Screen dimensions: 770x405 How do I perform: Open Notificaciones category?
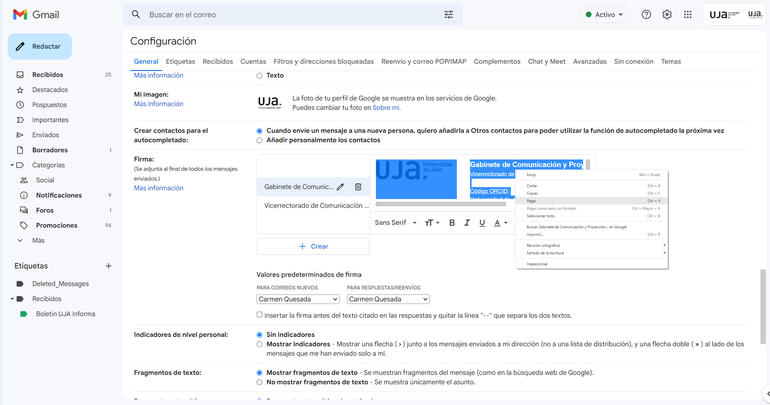click(x=61, y=195)
